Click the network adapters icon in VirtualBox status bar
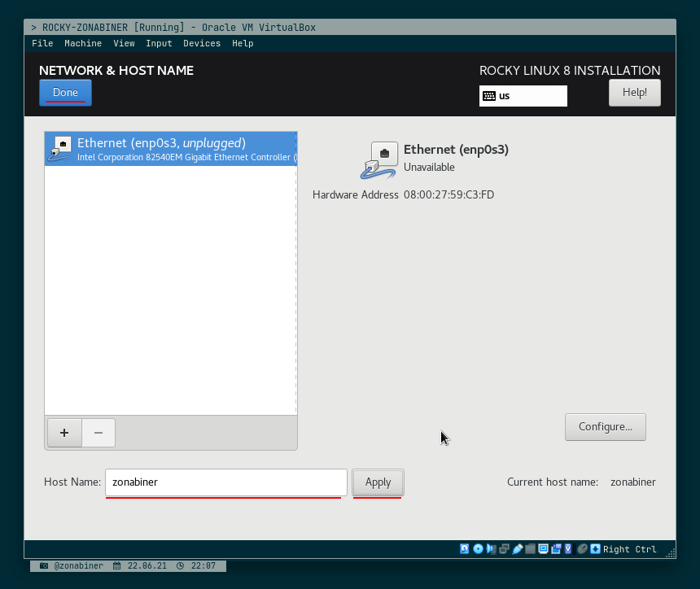This screenshot has width=700, height=589. tap(505, 548)
